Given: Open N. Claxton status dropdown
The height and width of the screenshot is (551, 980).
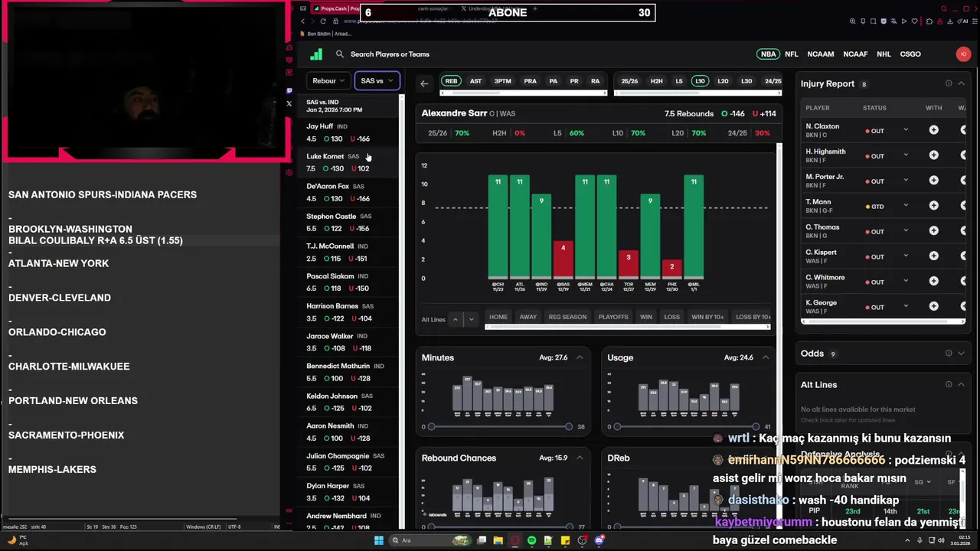Looking at the screenshot, I should point(906,130).
